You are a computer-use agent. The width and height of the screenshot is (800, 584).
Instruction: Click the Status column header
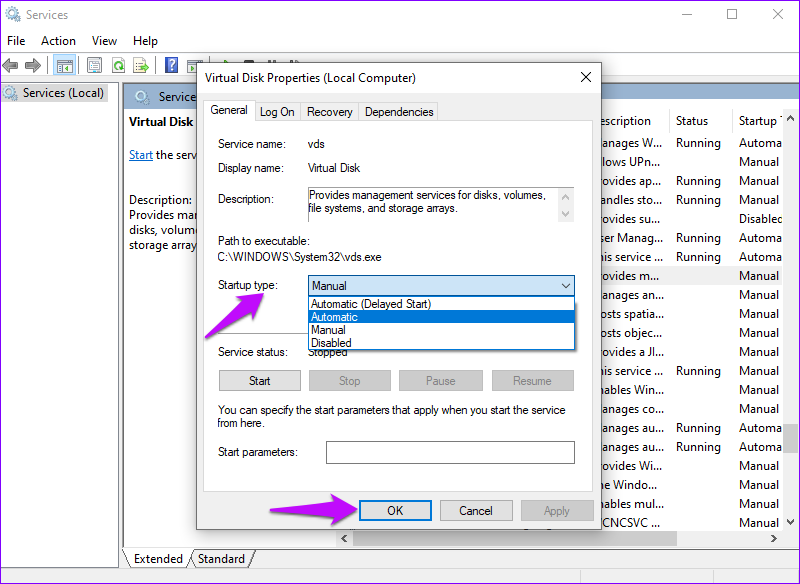click(x=700, y=121)
